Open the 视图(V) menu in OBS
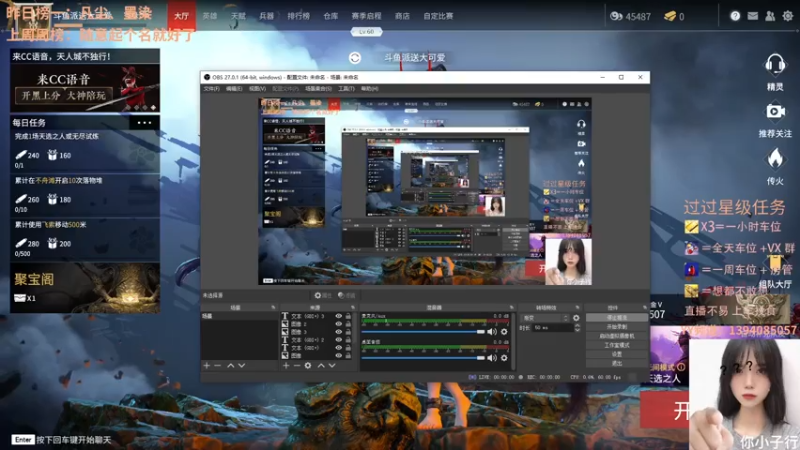 (257, 89)
